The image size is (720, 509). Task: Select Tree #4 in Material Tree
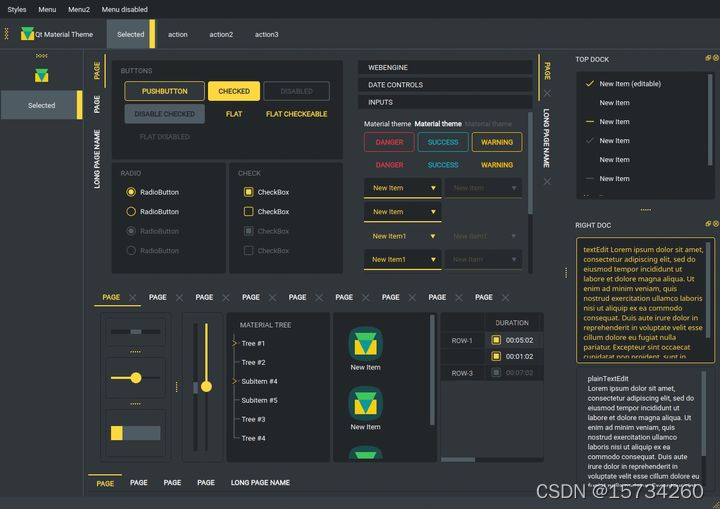[x=253, y=438]
